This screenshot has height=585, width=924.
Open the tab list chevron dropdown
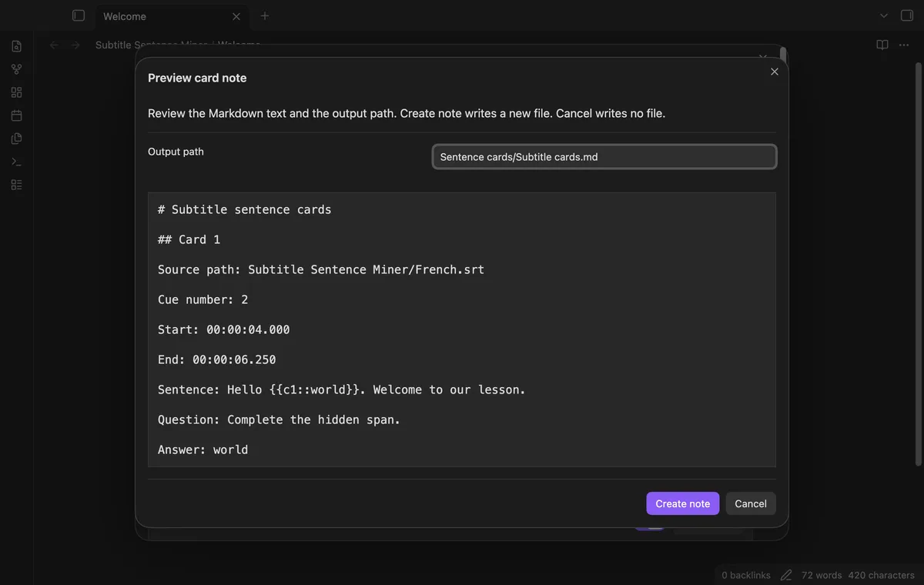[x=884, y=15]
